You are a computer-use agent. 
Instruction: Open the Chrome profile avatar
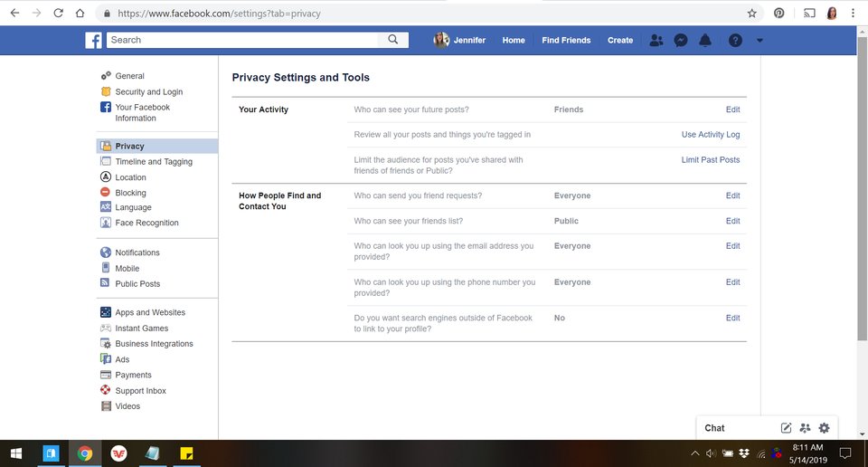(x=832, y=14)
